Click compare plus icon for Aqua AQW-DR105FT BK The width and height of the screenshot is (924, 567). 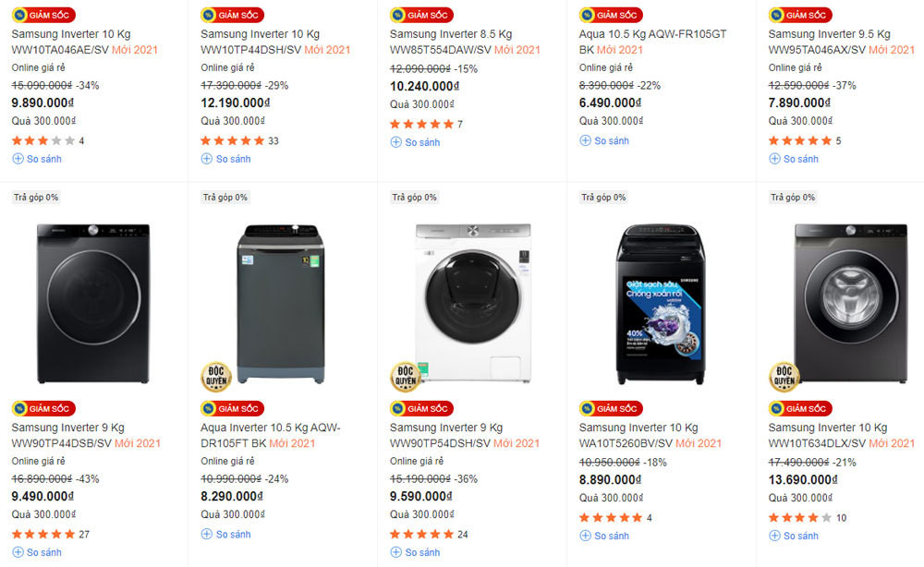(207, 534)
